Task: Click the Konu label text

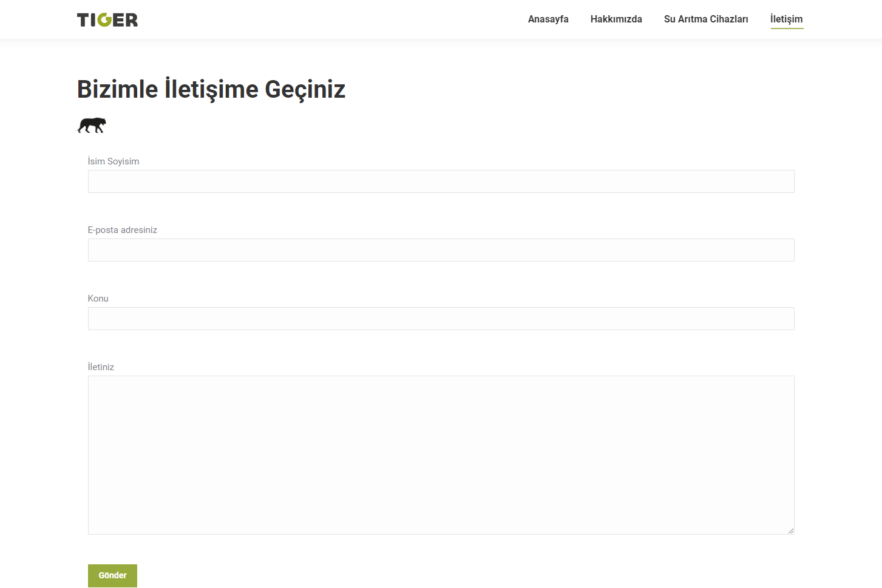Action: click(98, 299)
